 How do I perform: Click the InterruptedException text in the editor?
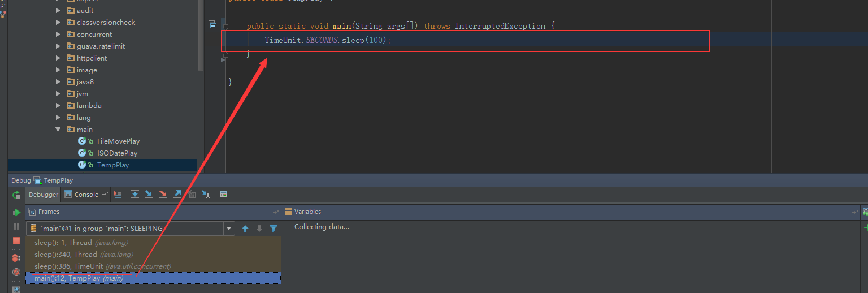coord(500,26)
